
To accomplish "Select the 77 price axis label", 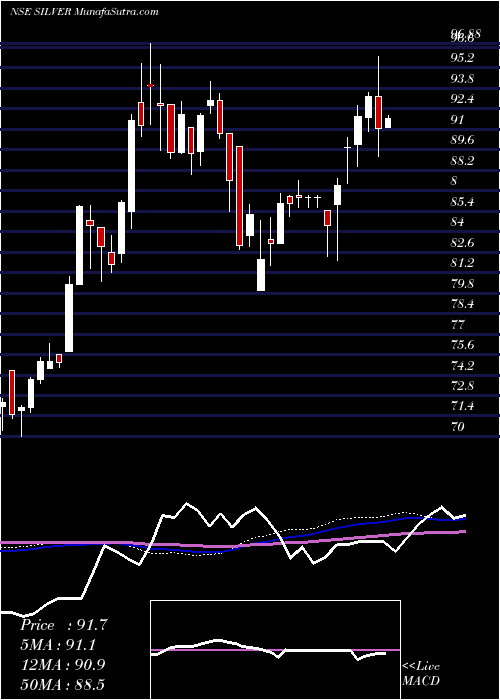I will [458, 324].
